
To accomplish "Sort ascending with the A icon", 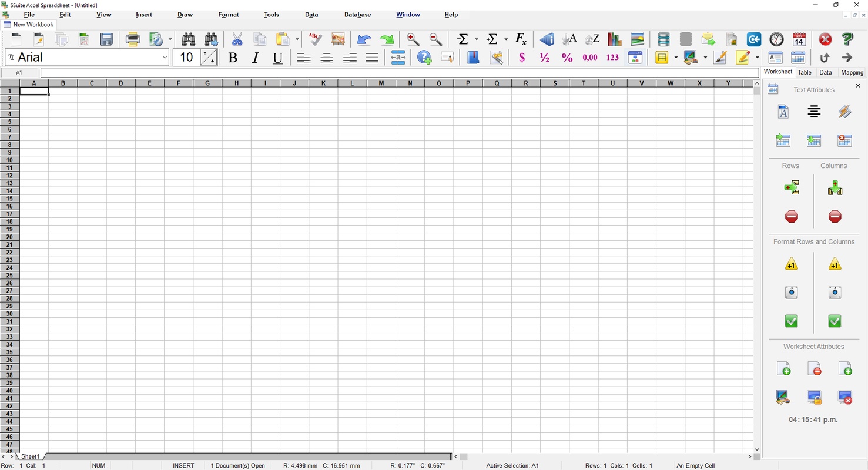I will pos(569,39).
